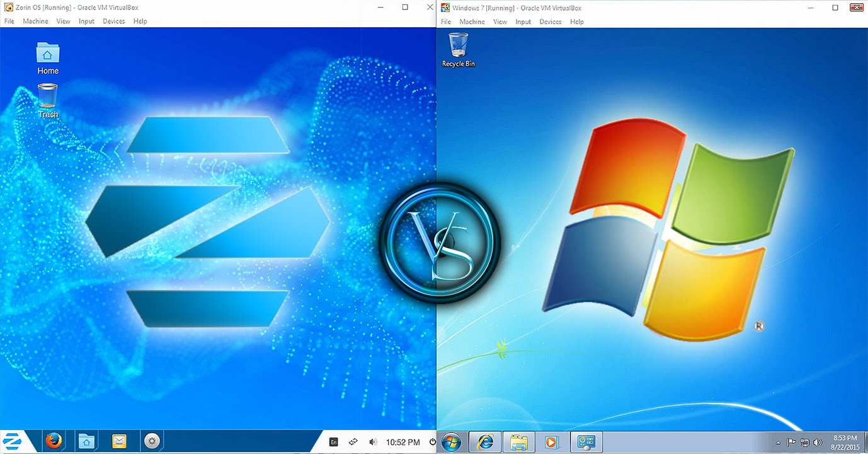The height and width of the screenshot is (454, 868).
Task: Click the Windows 7 VirtualBox title icon
Action: click(x=445, y=8)
